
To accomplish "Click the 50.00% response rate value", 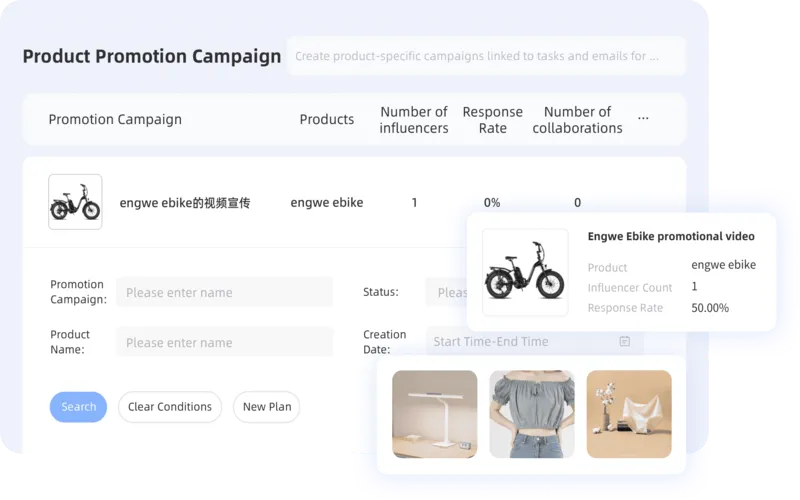I will pos(710,308).
